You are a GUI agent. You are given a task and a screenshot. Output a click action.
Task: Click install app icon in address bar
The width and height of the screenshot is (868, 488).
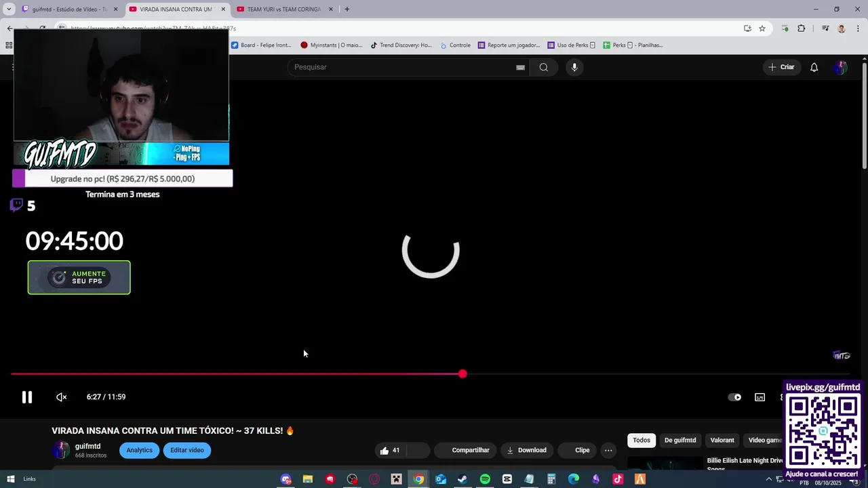pos(747,28)
